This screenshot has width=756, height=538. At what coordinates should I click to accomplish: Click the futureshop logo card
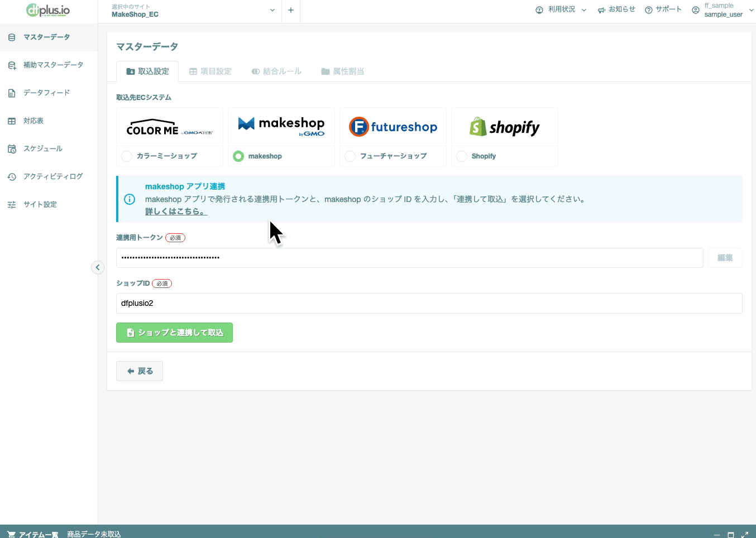pos(393,127)
